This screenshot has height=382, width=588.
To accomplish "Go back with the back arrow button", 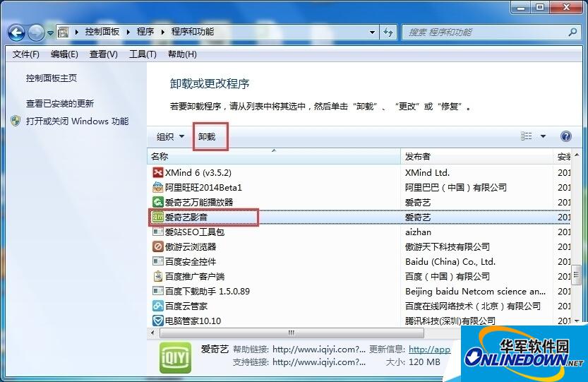I will click(17, 32).
